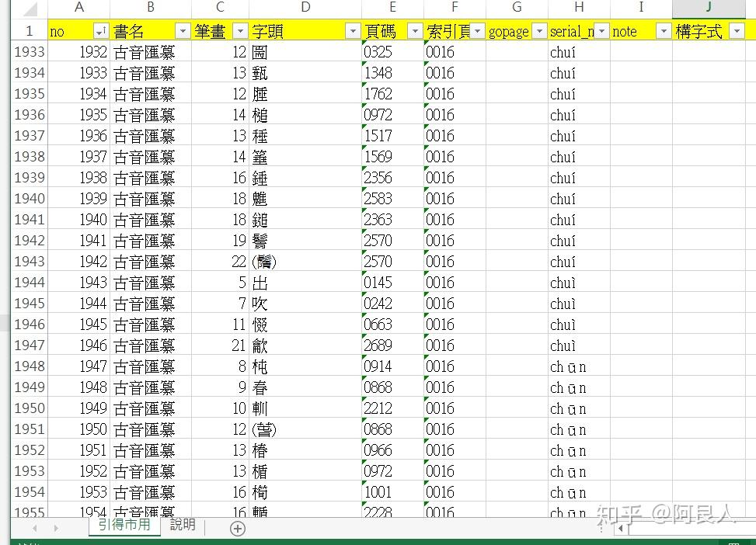Select row header 1947
This screenshot has width=756, height=545.
(30, 345)
